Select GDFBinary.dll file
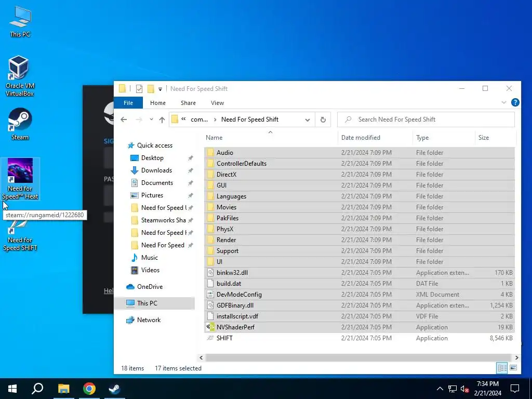This screenshot has height=399, width=532. point(235,305)
